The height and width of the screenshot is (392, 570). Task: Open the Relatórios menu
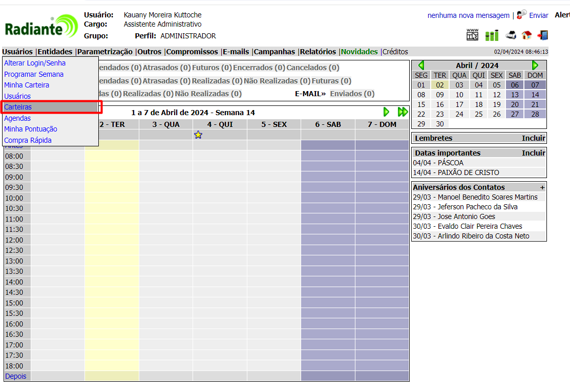(318, 52)
